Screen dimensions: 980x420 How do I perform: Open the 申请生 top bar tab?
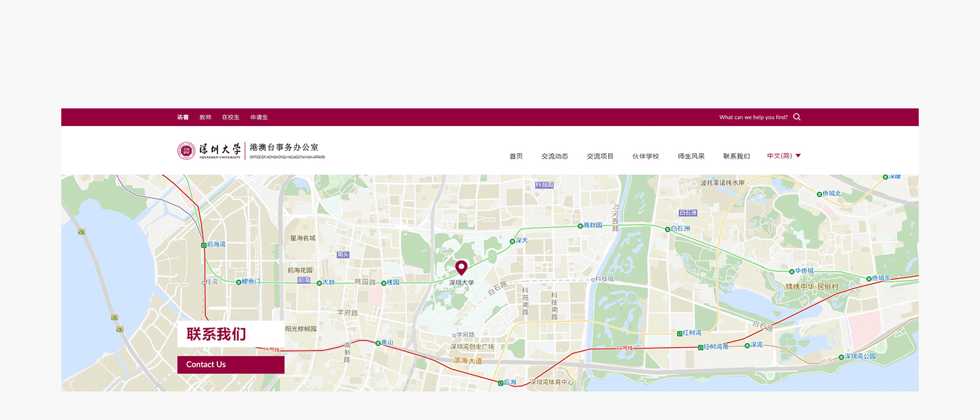(x=259, y=117)
